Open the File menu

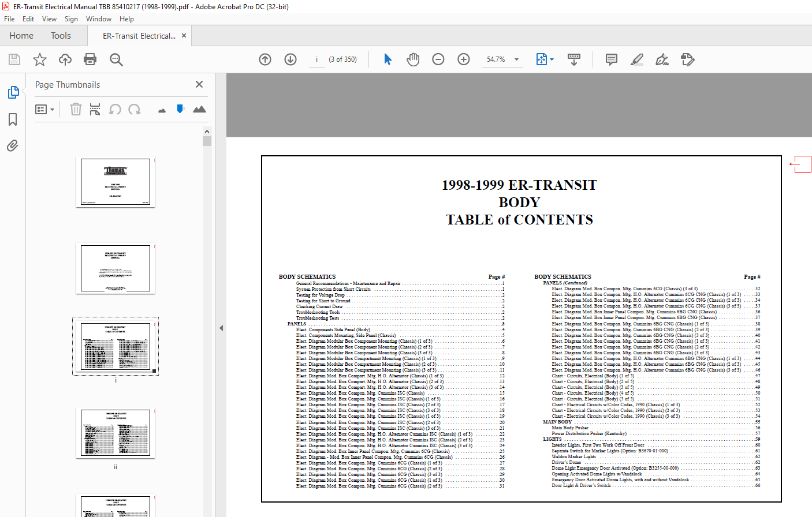(9, 19)
